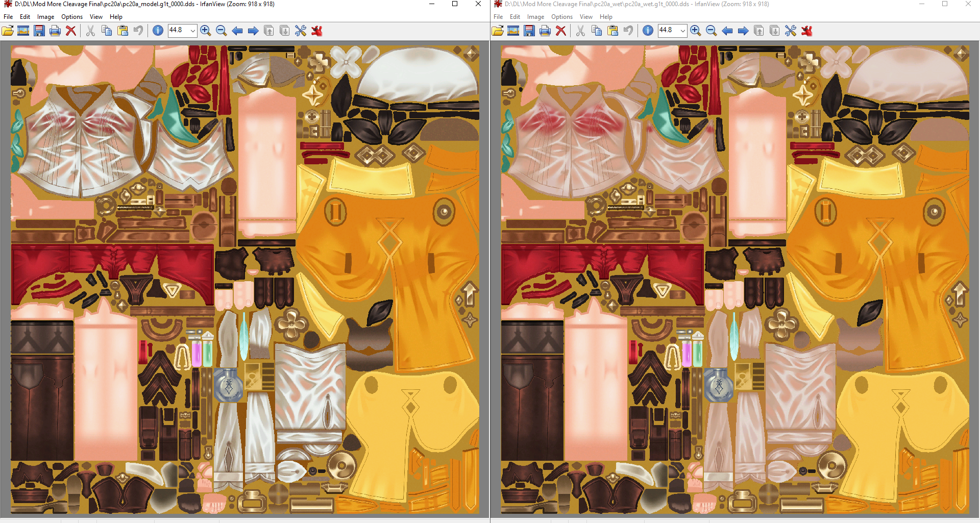The image size is (980, 523).
Task: Open Edit menu in the pc20a_wet window
Action: (x=515, y=17)
